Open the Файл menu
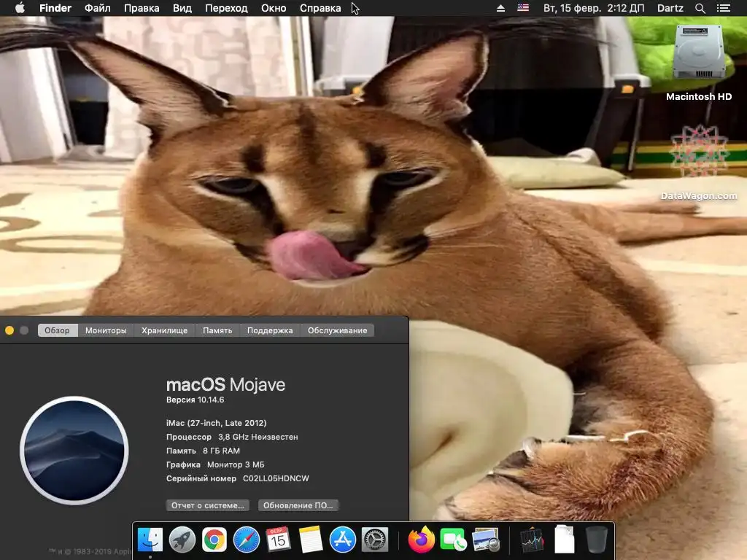Image resolution: width=747 pixels, height=560 pixels. point(98,8)
